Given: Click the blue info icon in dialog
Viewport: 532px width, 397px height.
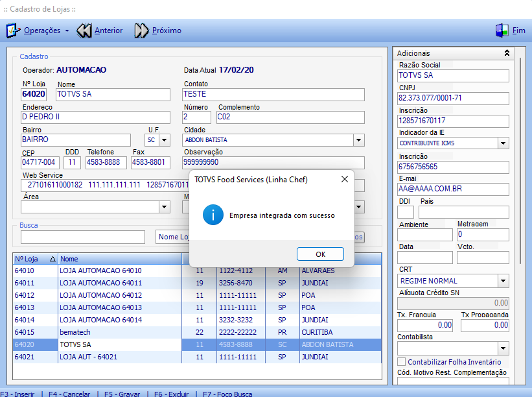Looking at the screenshot, I should (213, 215).
